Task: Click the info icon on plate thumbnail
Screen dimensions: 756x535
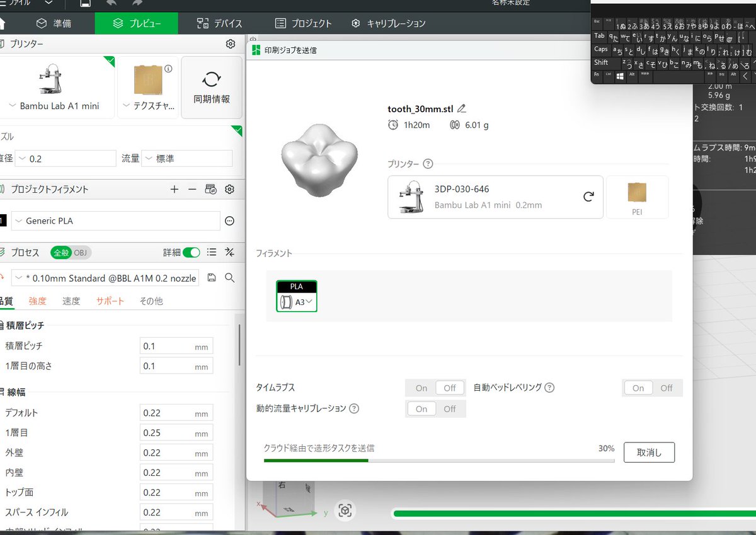Action: (x=168, y=69)
